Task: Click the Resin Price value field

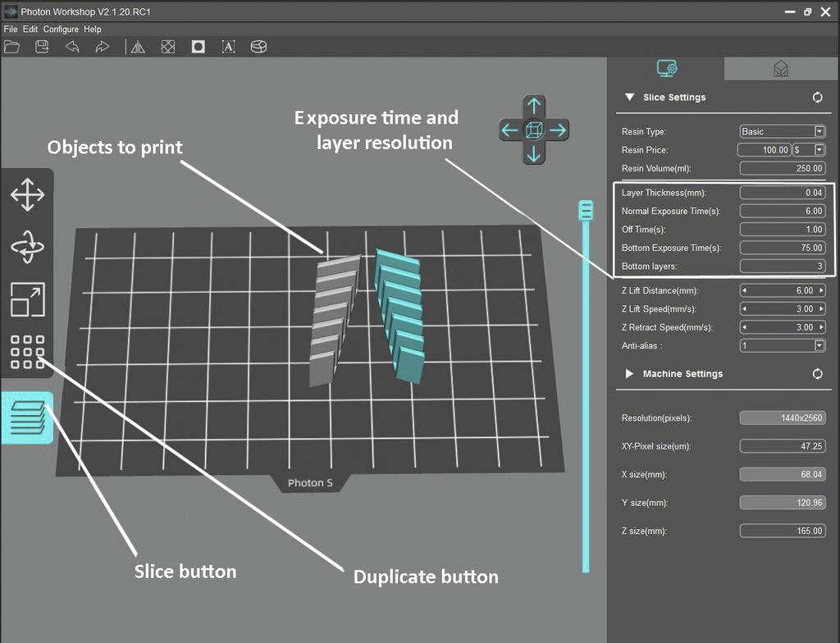Action: (765, 150)
